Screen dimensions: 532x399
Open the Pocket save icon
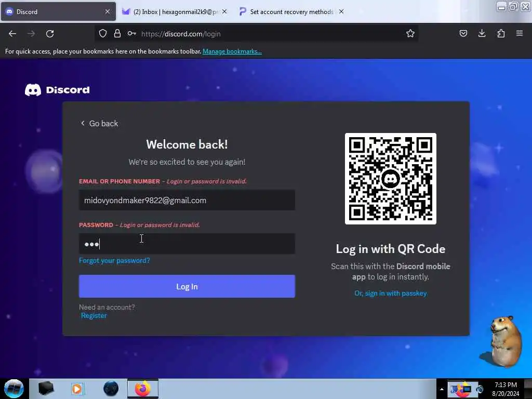click(463, 33)
